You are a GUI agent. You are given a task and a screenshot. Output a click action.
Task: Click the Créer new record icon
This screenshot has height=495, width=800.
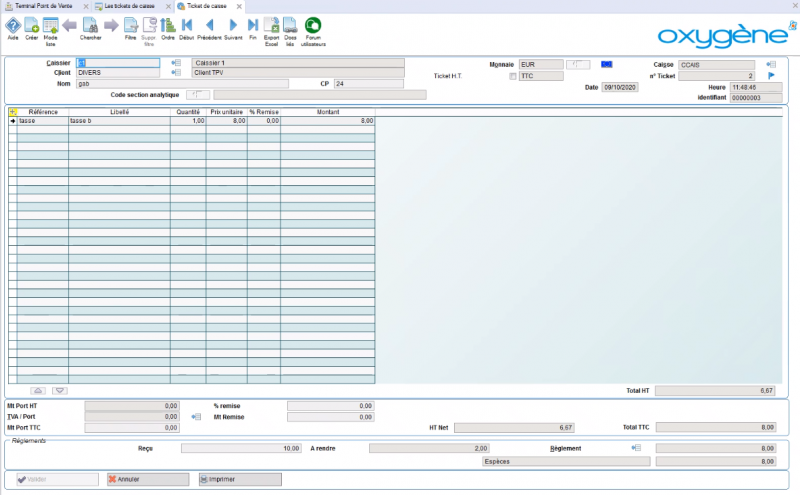[32, 26]
